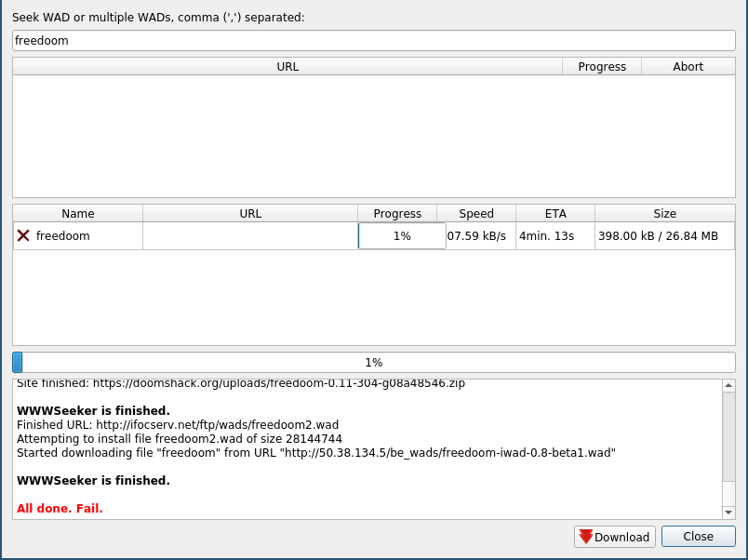
Task: Click Progress header in upper table
Action: (x=602, y=67)
